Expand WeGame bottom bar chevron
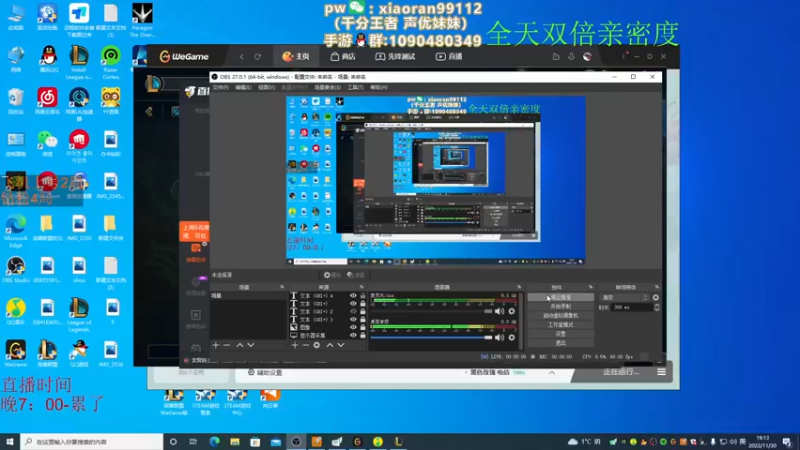The width and height of the screenshot is (800, 450). pyautogui.click(x=552, y=372)
